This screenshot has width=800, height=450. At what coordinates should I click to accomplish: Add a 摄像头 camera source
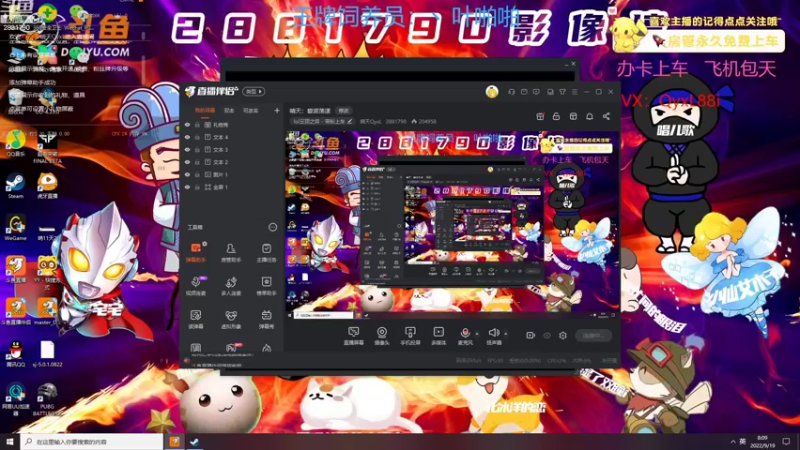coord(382,336)
